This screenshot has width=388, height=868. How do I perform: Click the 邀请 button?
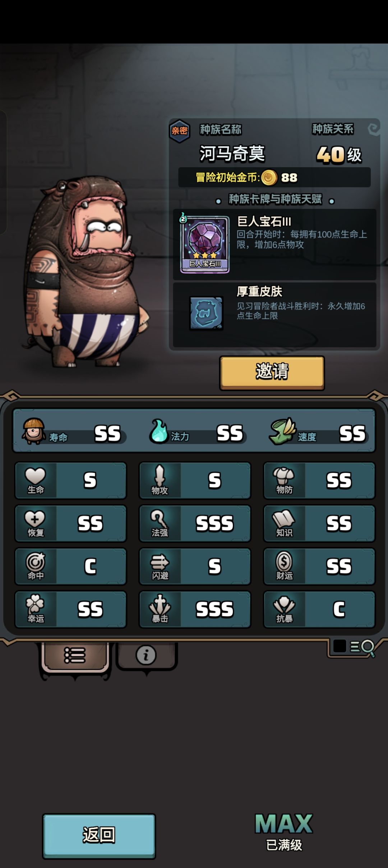click(272, 373)
